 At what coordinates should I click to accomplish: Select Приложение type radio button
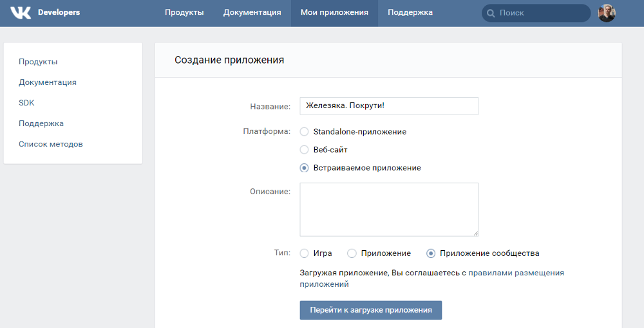point(352,253)
